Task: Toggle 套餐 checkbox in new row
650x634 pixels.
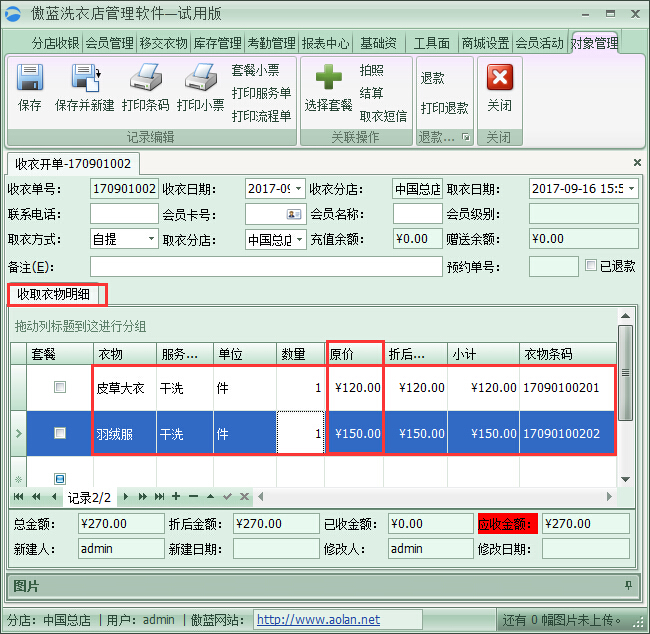Action: coord(60,479)
